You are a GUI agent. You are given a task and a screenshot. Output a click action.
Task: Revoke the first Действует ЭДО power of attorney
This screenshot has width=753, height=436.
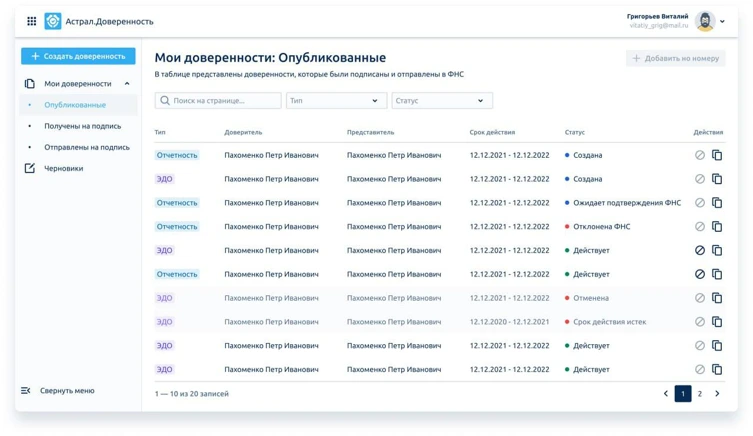[700, 251]
